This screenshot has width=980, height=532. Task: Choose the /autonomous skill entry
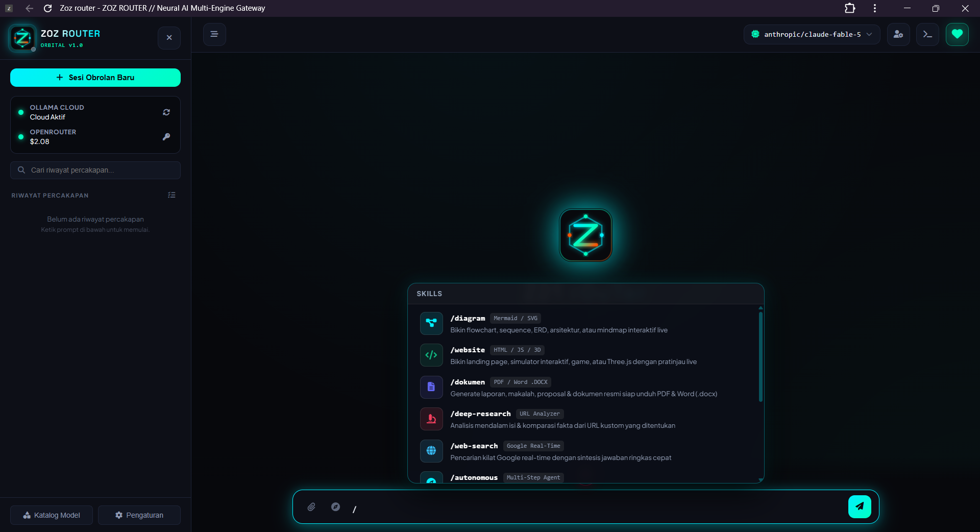(x=584, y=476)
